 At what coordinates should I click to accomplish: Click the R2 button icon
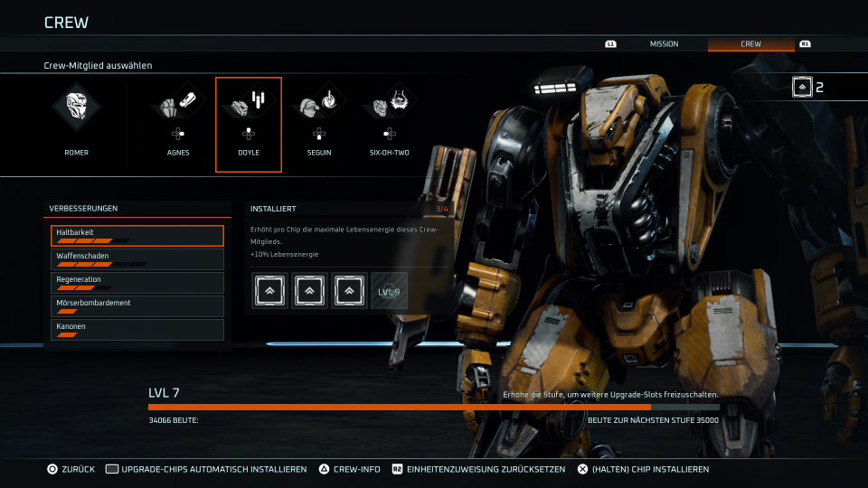coord(397,469)
